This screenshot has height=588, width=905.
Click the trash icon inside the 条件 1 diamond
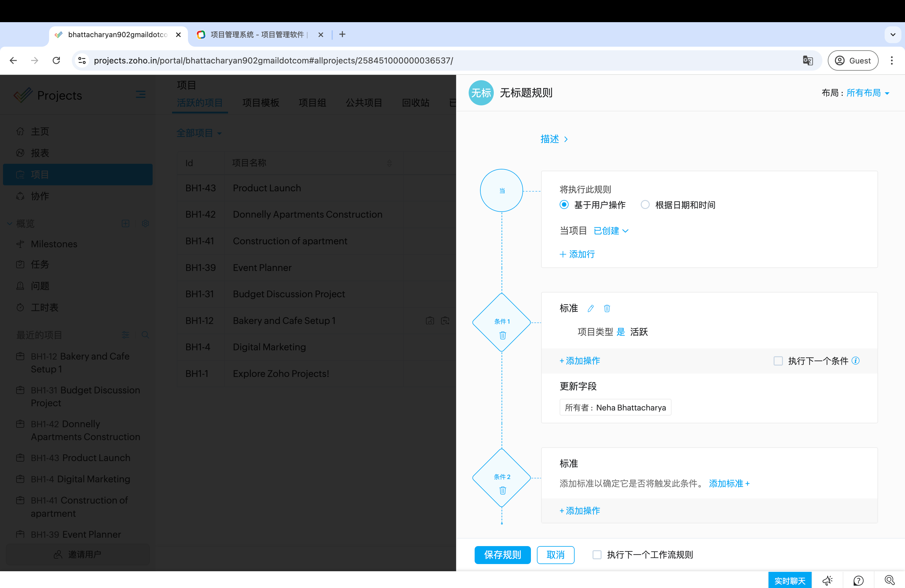pyautogui.click(x=502, y=335)
